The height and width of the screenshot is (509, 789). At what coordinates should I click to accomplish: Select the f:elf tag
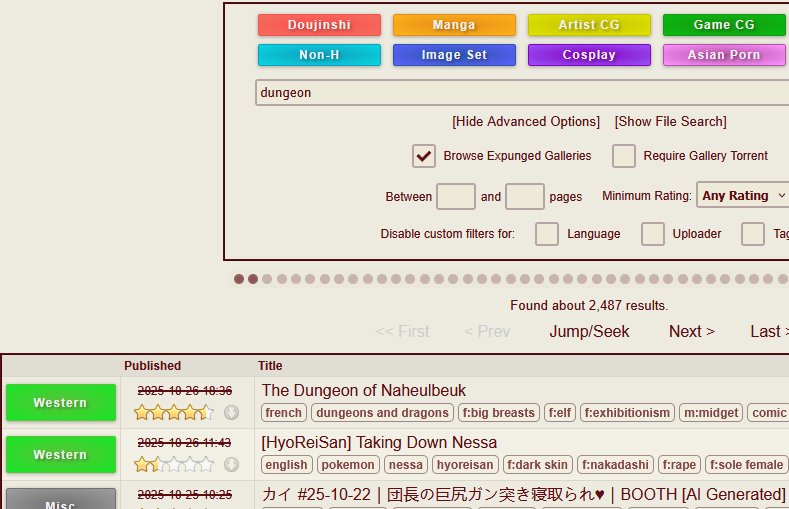560,412
